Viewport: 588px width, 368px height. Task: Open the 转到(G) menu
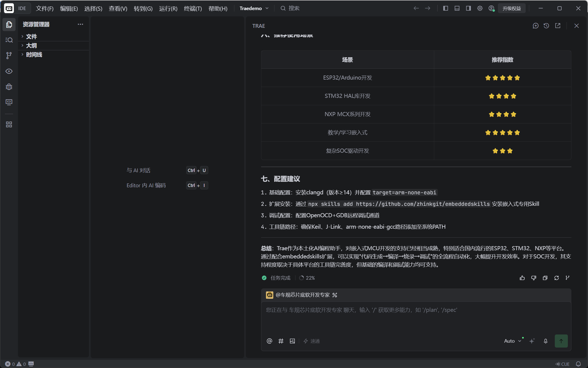coord(143,8)
